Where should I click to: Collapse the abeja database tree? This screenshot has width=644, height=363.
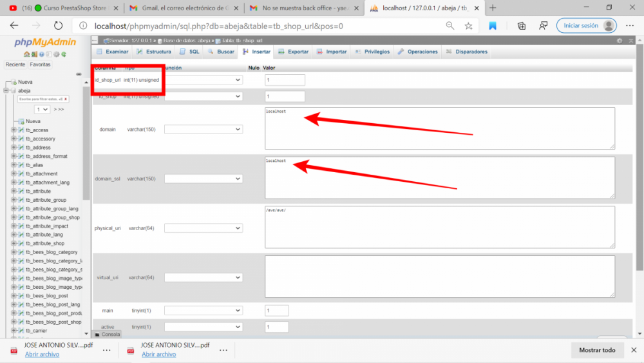pyautogui.click(x=6, y=91)
